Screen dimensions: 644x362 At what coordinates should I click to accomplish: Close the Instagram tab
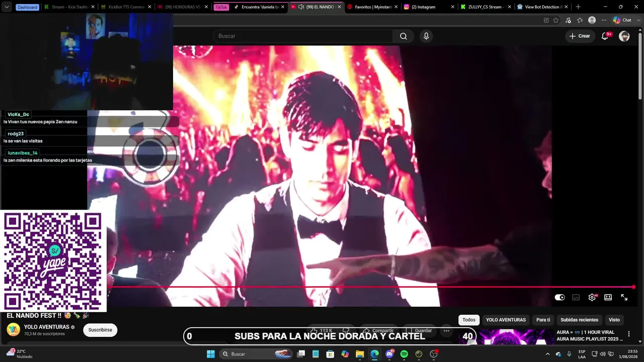pos(453,7)
